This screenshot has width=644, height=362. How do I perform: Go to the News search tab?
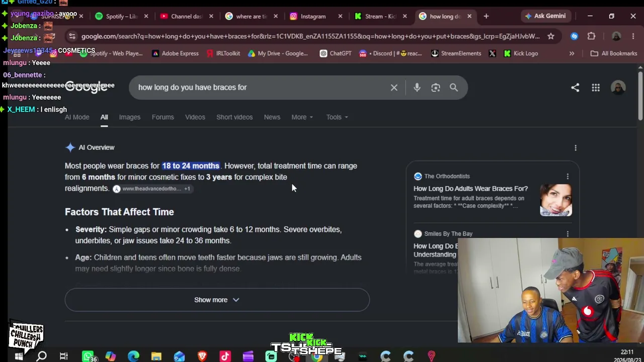point(272,117)
